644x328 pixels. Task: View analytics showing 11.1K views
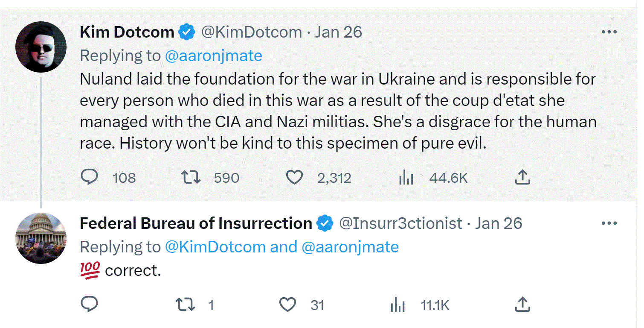coord(397,305)
